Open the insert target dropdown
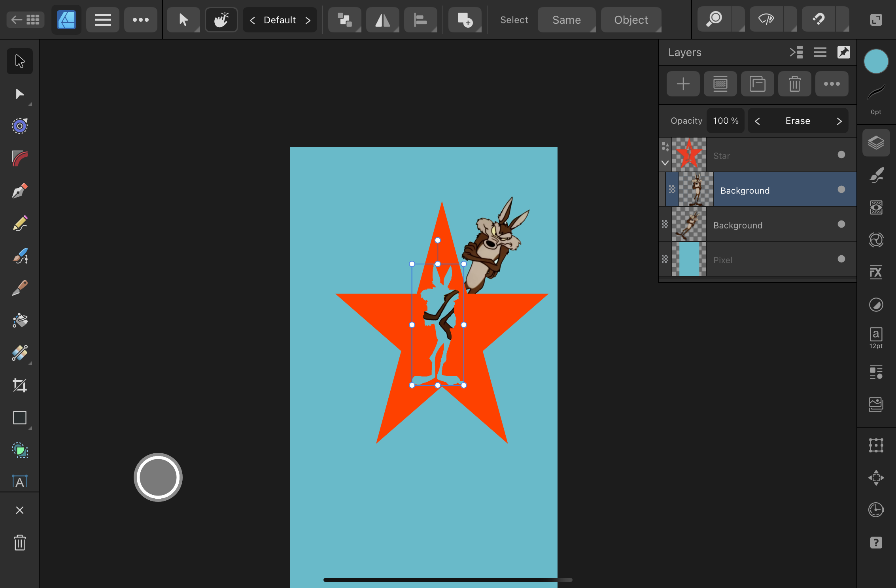The height and width of the screenshot is (588, 896). 465,20
